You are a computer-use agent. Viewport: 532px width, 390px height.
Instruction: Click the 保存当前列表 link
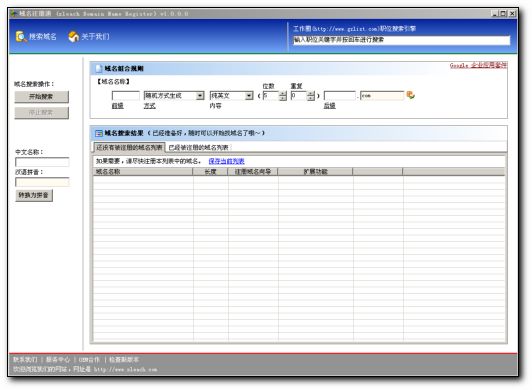(226, 161)
